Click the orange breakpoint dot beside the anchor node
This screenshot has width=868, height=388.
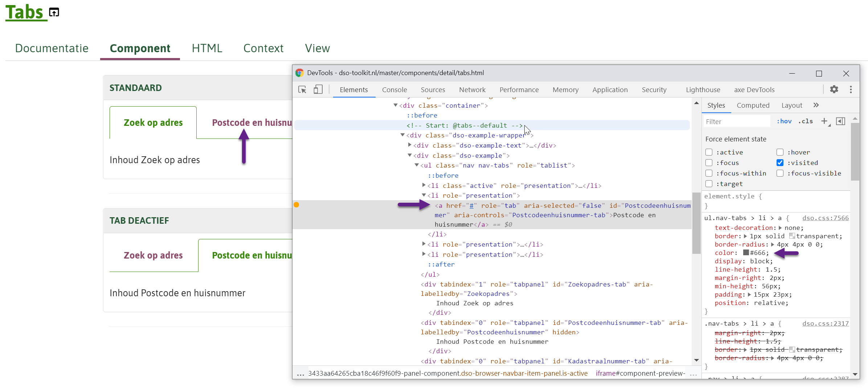296,205
